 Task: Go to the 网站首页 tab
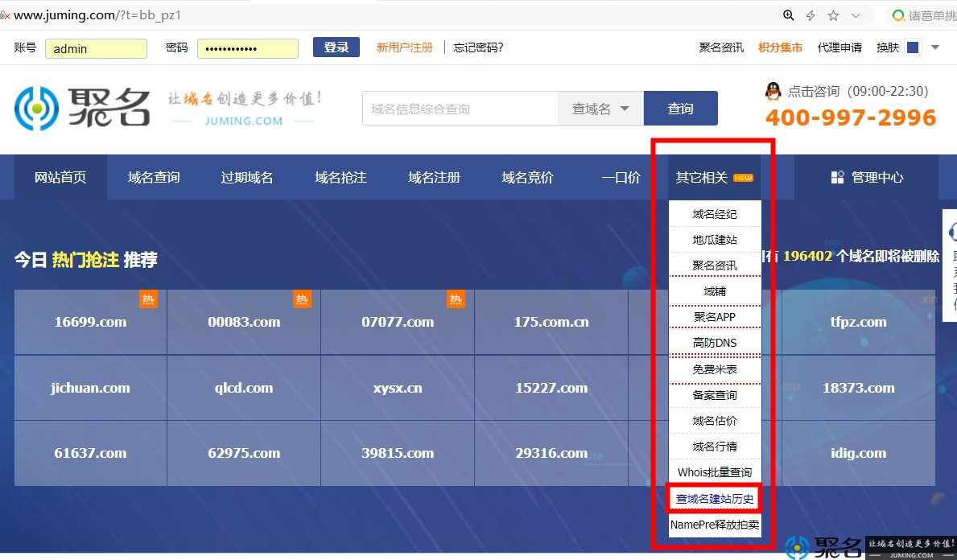60,178
